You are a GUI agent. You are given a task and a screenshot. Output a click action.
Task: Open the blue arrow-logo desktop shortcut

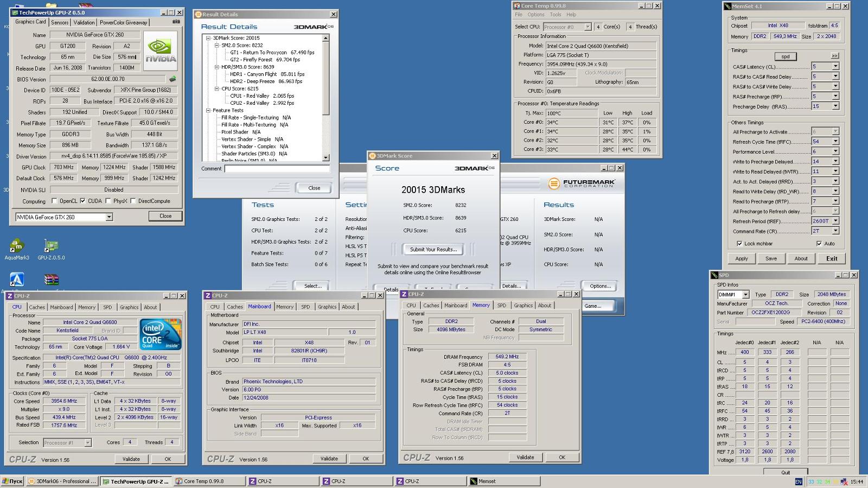(17, 280)
